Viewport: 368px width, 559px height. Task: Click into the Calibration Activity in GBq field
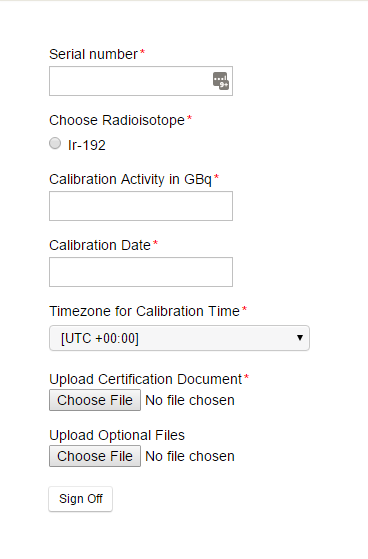(141, 206)
